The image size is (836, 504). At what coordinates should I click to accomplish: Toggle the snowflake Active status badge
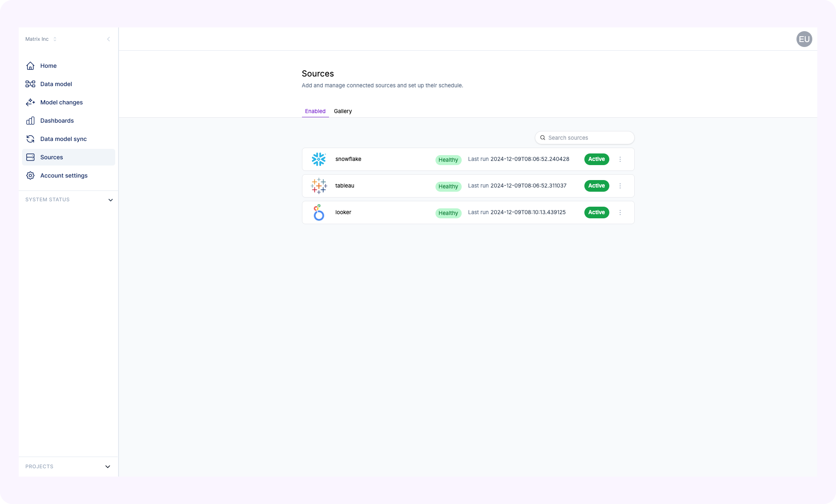point(596,159)
